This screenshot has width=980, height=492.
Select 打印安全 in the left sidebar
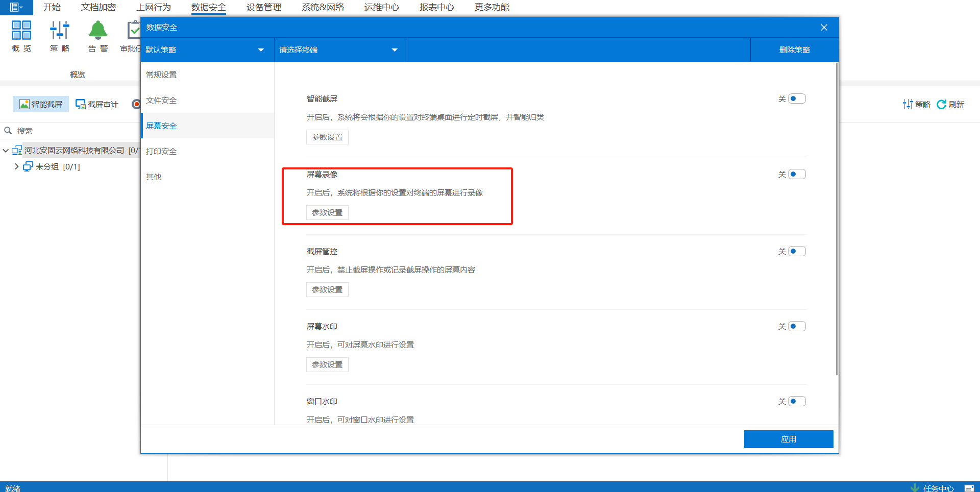[161, 151]
